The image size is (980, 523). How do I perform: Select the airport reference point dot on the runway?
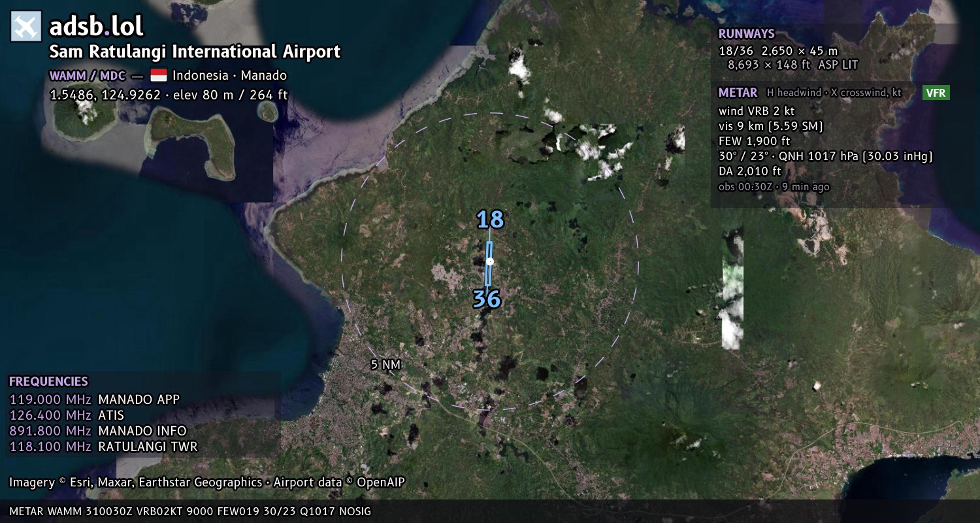tap(490, 261)
